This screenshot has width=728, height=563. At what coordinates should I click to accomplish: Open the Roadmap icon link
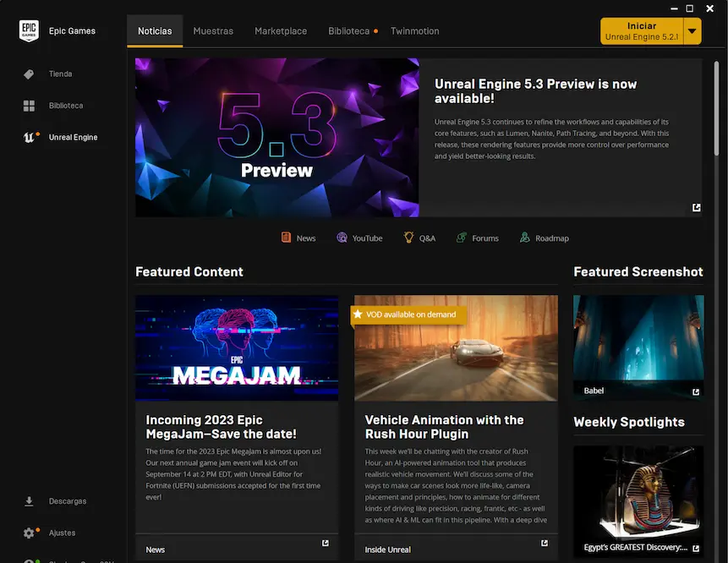tap(525, 238)
